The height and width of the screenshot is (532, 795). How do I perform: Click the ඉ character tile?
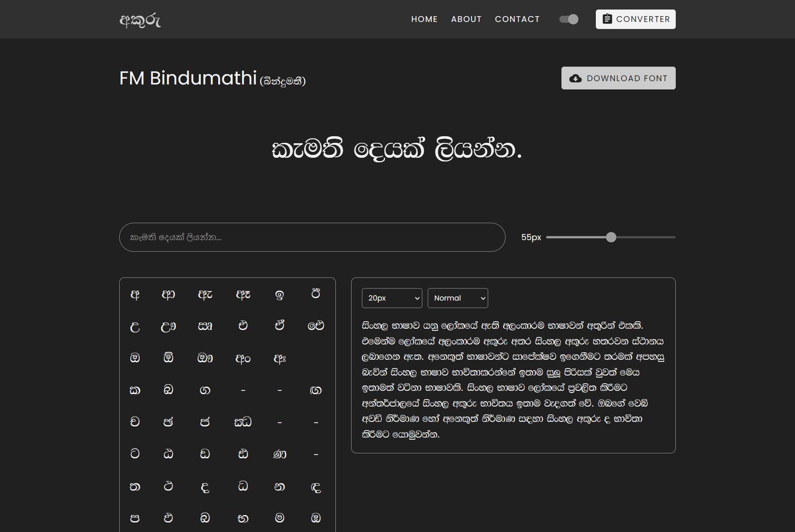(x=279, y=294)
